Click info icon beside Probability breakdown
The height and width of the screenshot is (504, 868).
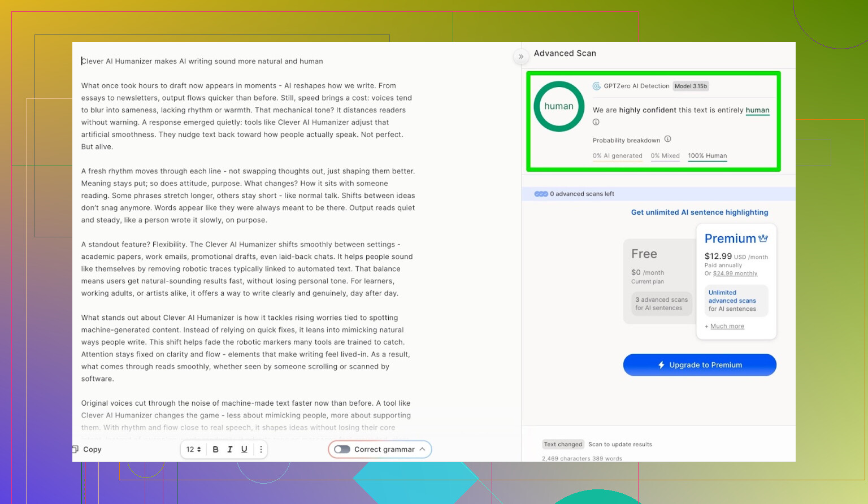[667, 139]
